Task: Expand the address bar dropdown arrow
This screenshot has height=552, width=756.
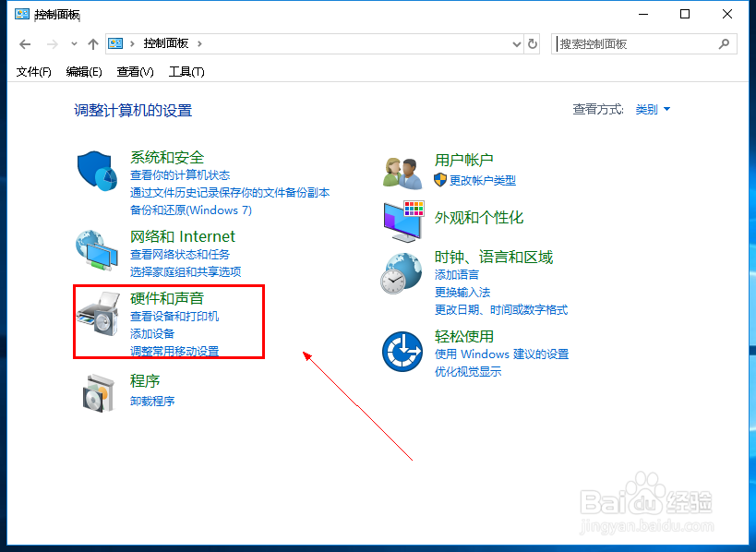Action: (518, 43)
